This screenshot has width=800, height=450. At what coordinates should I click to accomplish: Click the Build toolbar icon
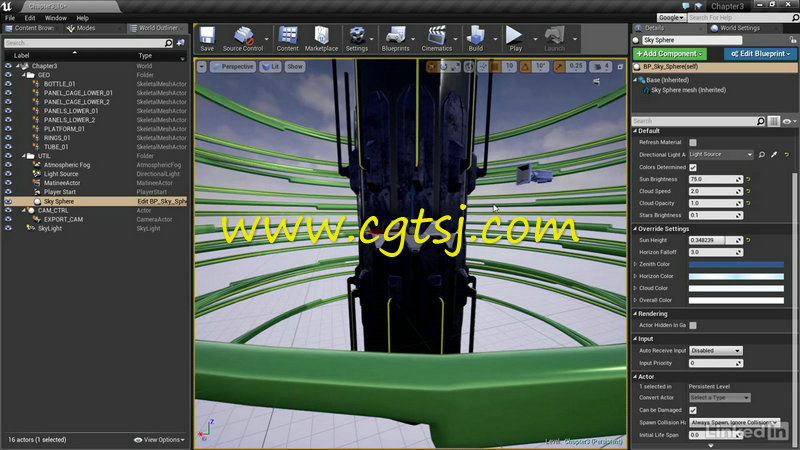(476, 39)
